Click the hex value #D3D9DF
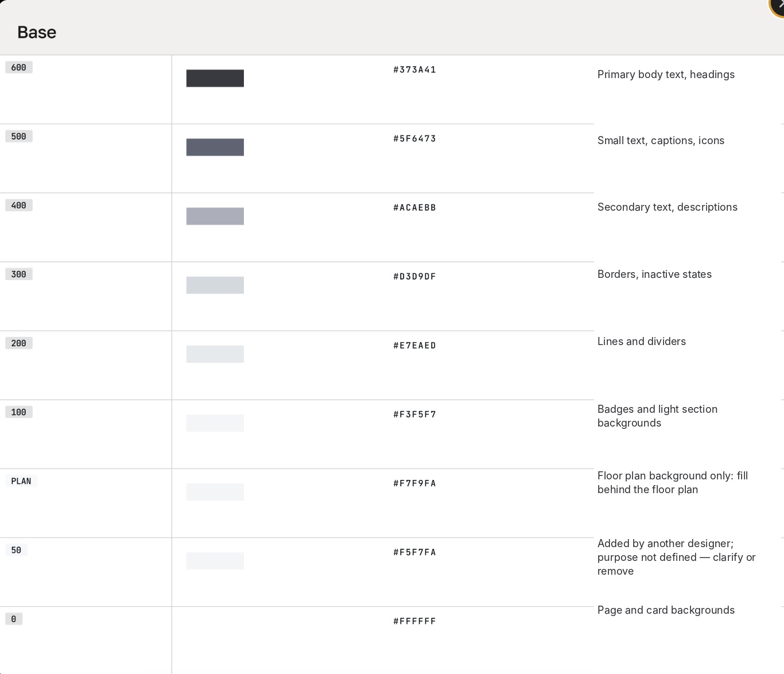Screen dimensions: 784x674 [414, 276]
